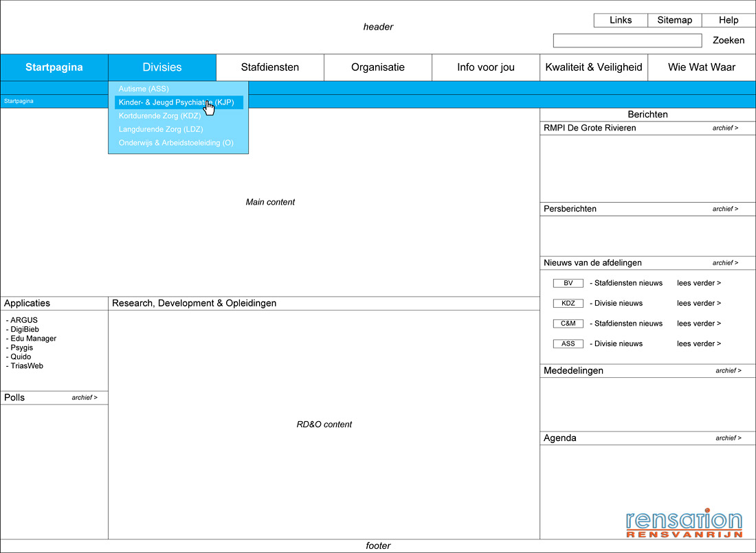Click the Agenda heading

click(x=559, y=438)
